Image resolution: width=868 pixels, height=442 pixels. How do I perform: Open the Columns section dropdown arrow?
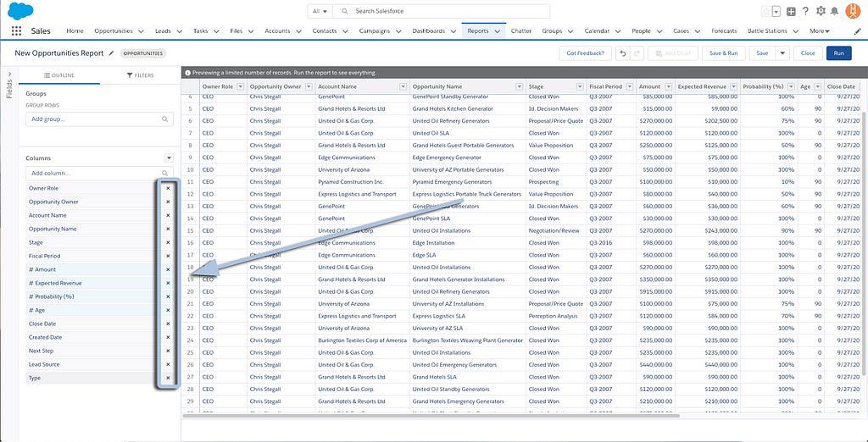pos(169,158)
